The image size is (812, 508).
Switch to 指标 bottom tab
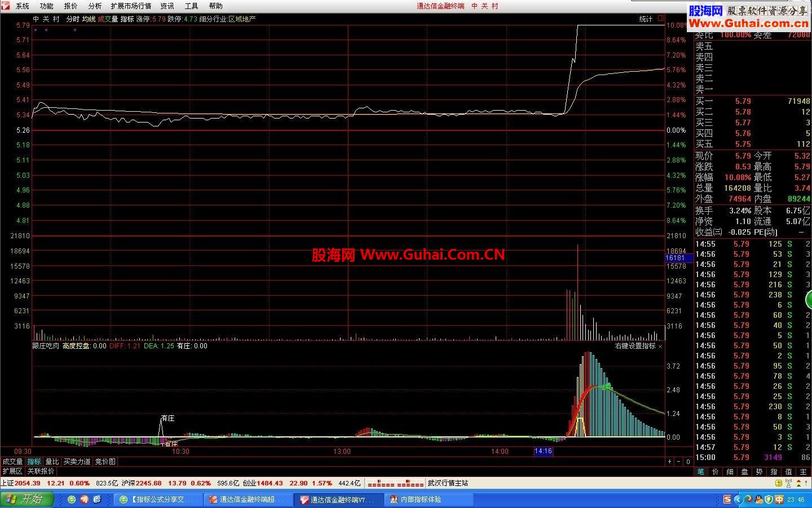click(x=34, y=462)
